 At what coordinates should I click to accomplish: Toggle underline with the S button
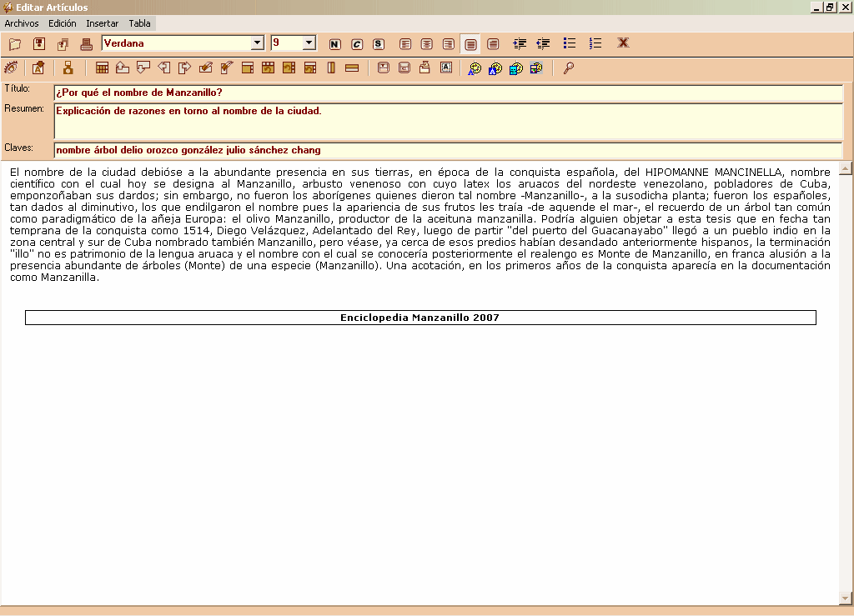(378, 44)
